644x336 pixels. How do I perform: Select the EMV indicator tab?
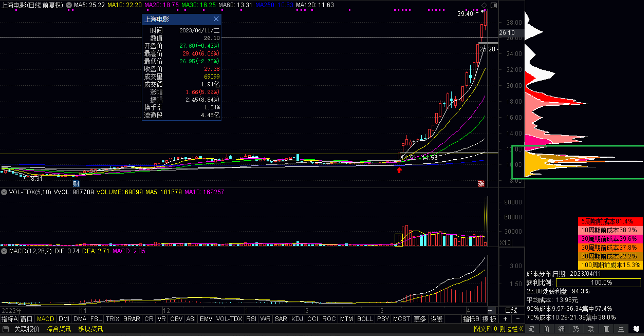coord(206,319)
